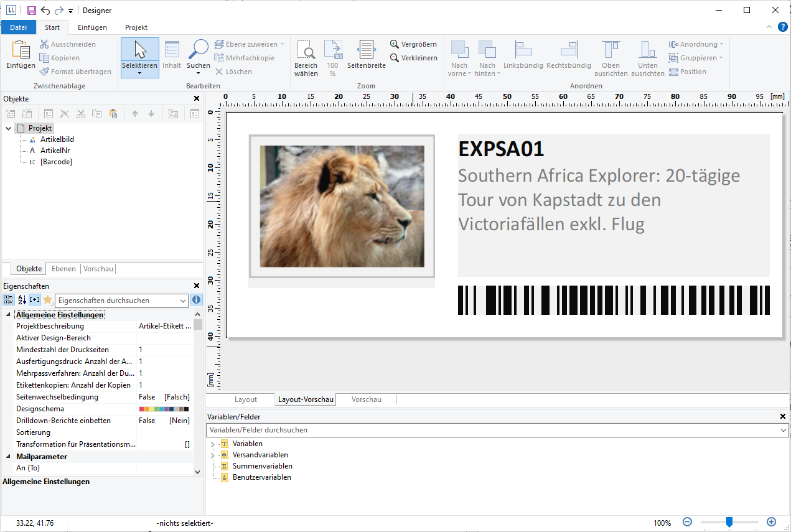Click the Vergrößern zoom-in icon
This screenshot has width=791, height=532.
pyautogui.click(x=395, y=44)
